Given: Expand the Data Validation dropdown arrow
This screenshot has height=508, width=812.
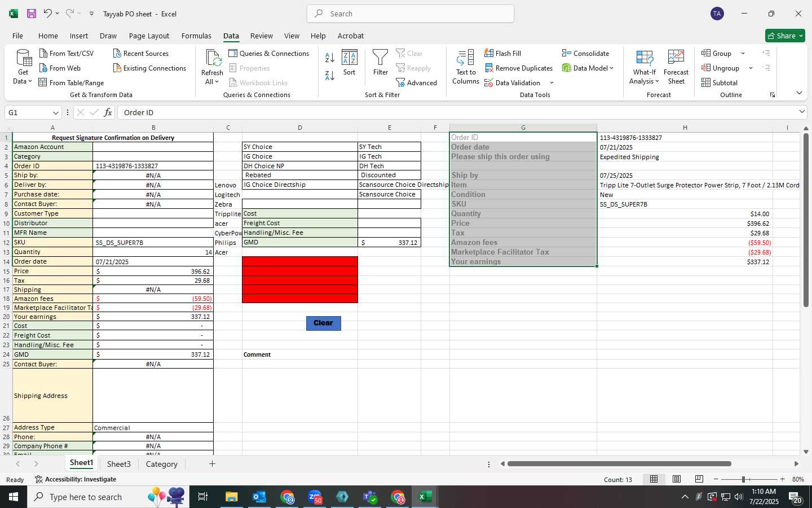Looking at the screenshot, I should (551, 82).
